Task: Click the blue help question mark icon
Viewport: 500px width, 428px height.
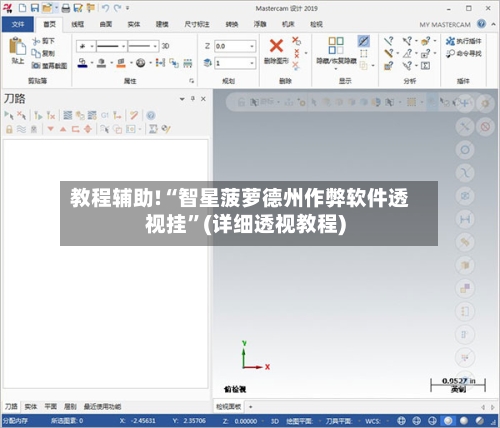Action: pos(481,24)
